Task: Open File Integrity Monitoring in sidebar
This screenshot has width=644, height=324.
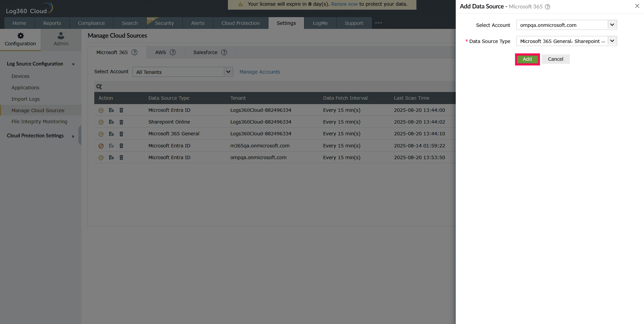Action: click(39, 122)
